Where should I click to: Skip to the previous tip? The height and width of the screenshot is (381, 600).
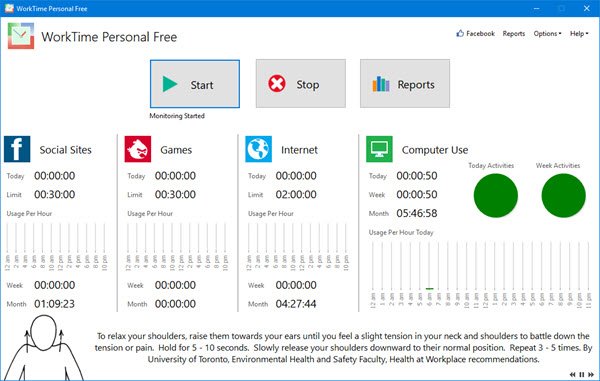coord(572,374)
